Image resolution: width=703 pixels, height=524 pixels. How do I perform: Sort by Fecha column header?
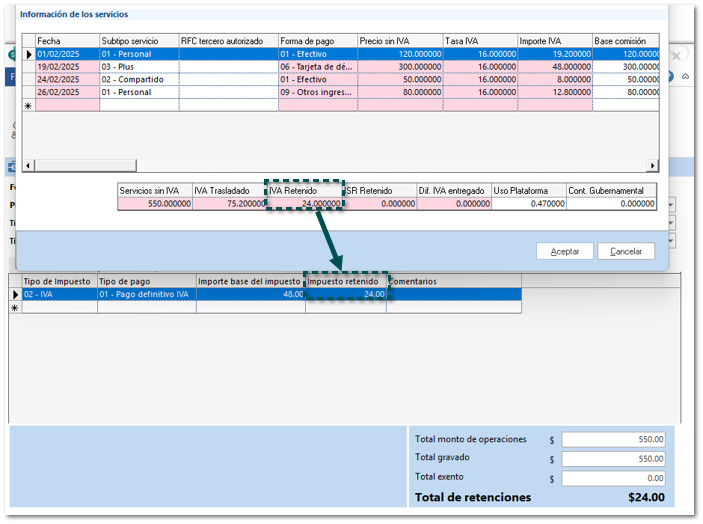coord(67,41)
